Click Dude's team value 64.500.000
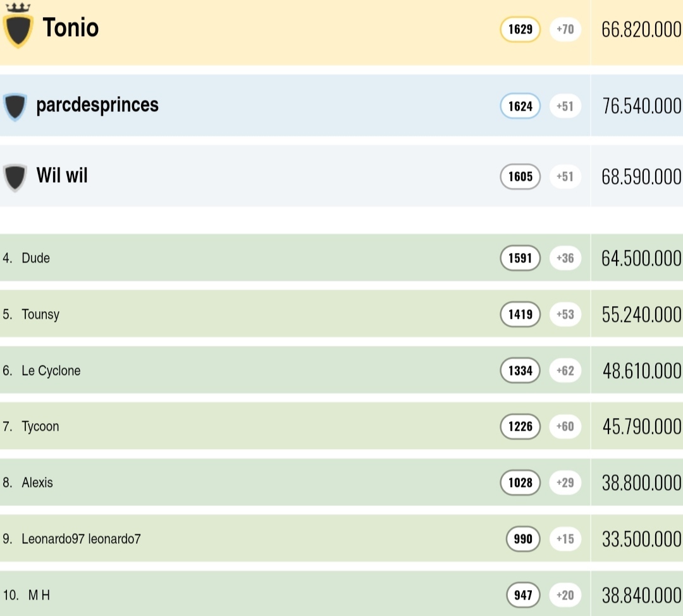 point(641,259)
